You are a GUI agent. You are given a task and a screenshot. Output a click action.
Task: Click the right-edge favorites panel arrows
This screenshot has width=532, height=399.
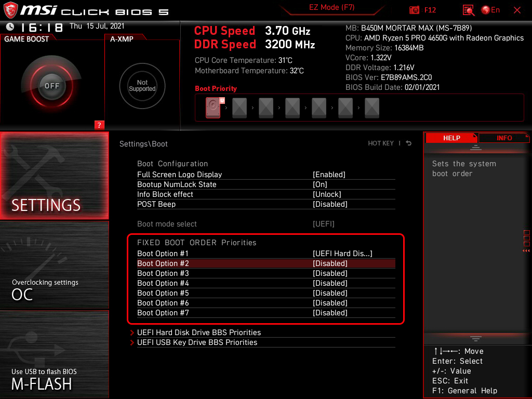526,251
